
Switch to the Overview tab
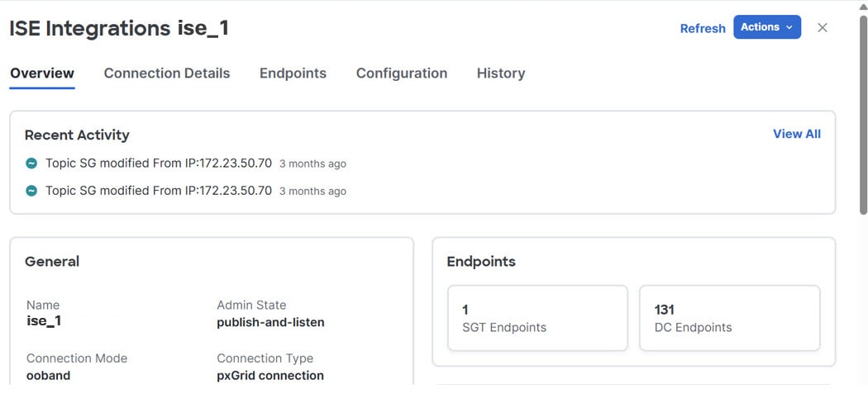pos(42,73)
